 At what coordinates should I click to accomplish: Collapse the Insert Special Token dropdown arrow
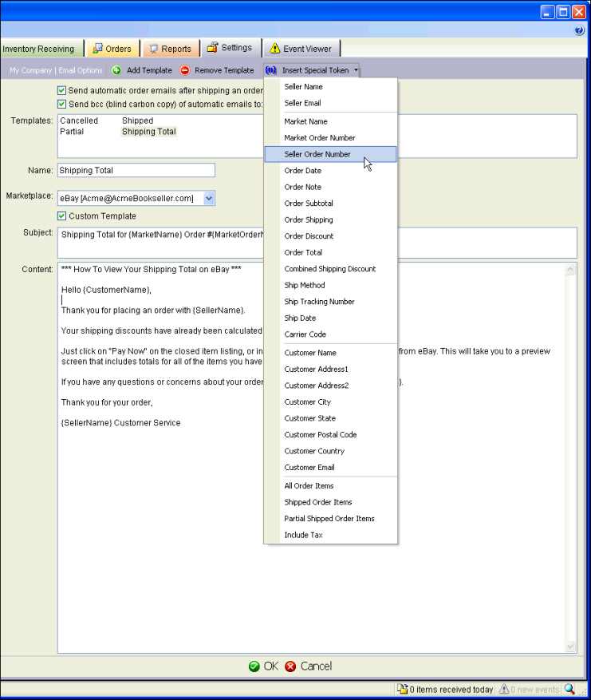click(356, 70)
